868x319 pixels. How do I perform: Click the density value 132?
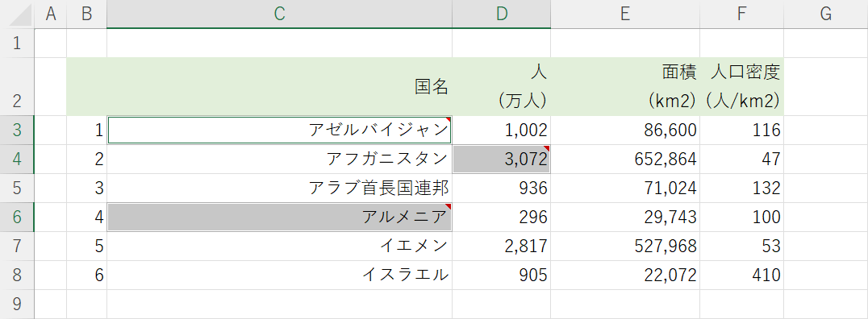pyautogui.click(x=742, y=188)
